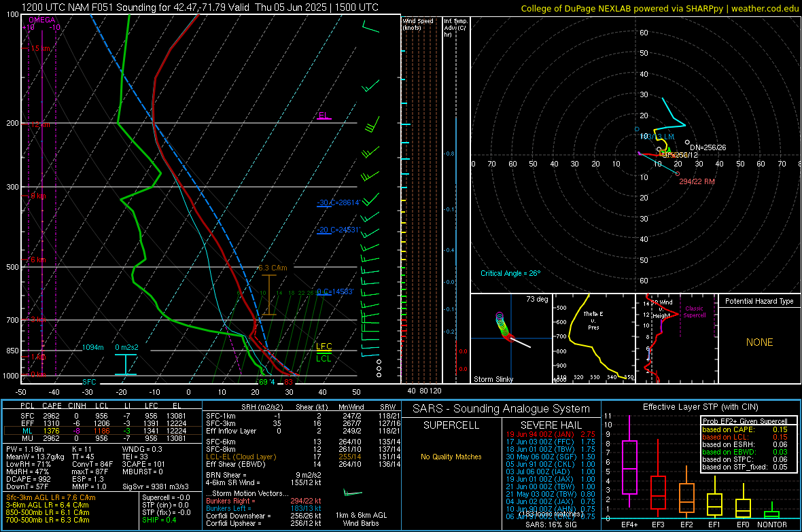Image resolution: width=802 pixels, height=532 pixels.
Task: Select the highlighted ML parcel row
Action: coord(103,431)
